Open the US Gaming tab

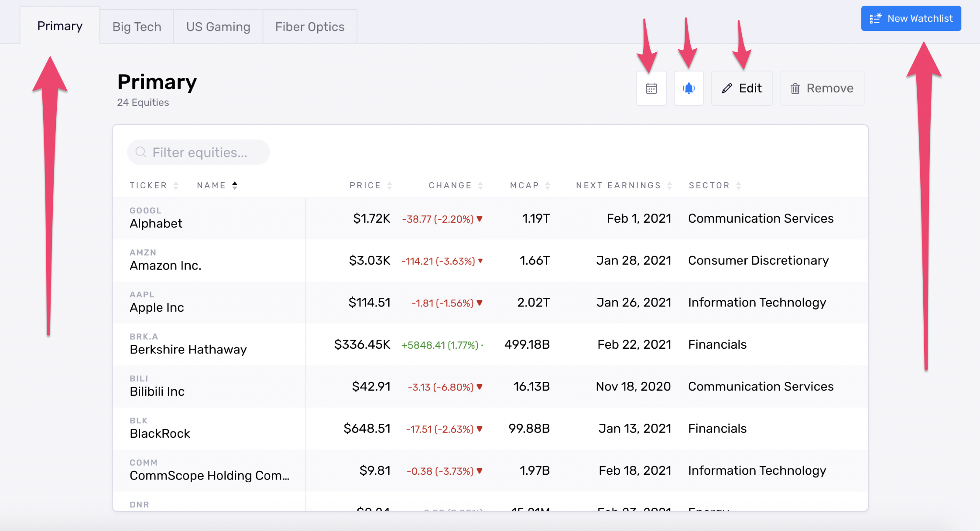coord(218,27)
